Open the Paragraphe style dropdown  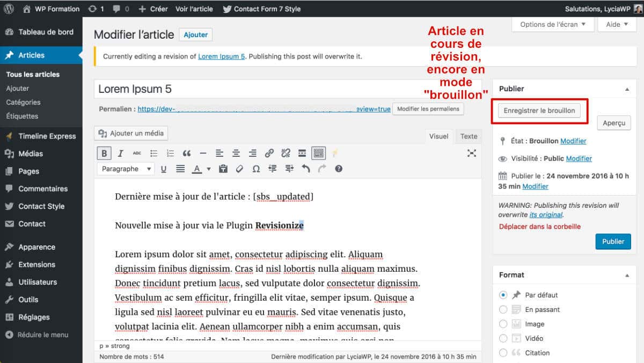(125, 169)
